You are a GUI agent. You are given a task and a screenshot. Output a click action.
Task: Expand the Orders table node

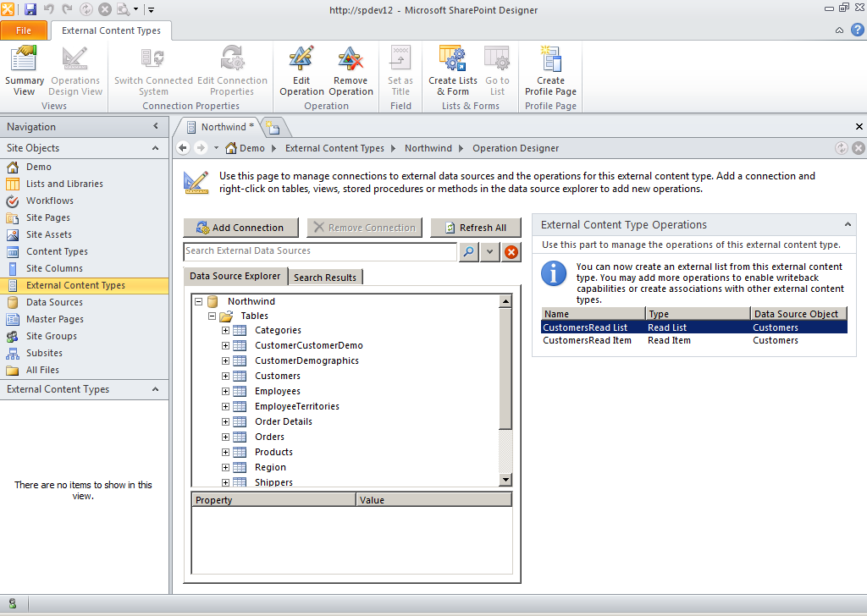coord(225,437)
